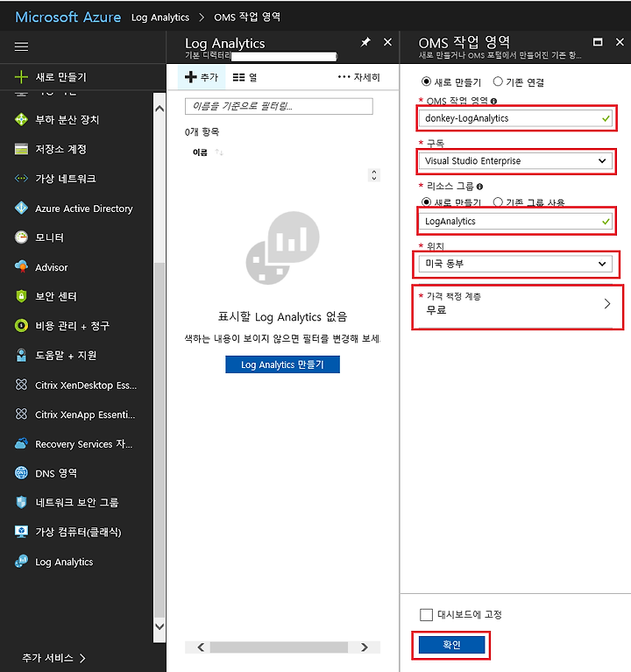The width and height of the screenshot is (631, 672).
Task: Check the 대시보드에 고정 checkbox
Action: (426, 614)
